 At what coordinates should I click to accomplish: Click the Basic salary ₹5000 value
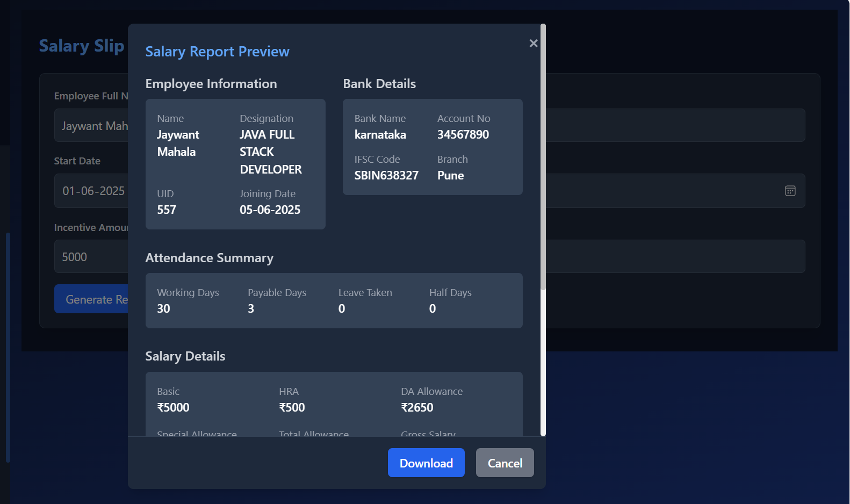tap(173, 408)
